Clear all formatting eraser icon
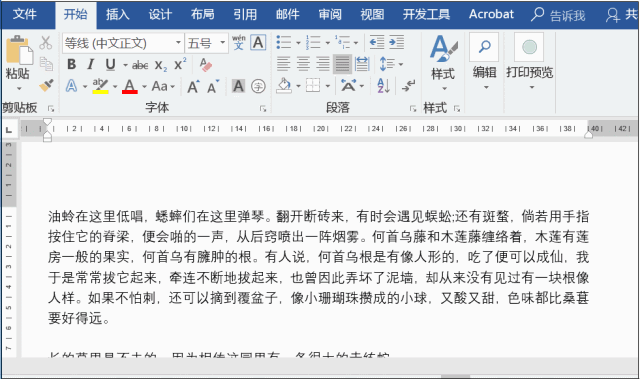 click(x=206, y=64)
